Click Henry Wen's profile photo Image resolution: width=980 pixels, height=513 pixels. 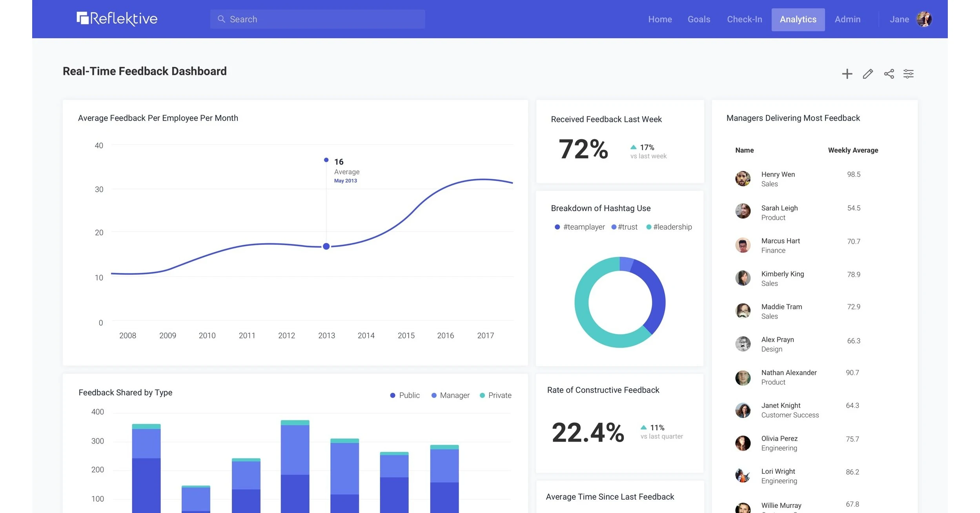743,178
